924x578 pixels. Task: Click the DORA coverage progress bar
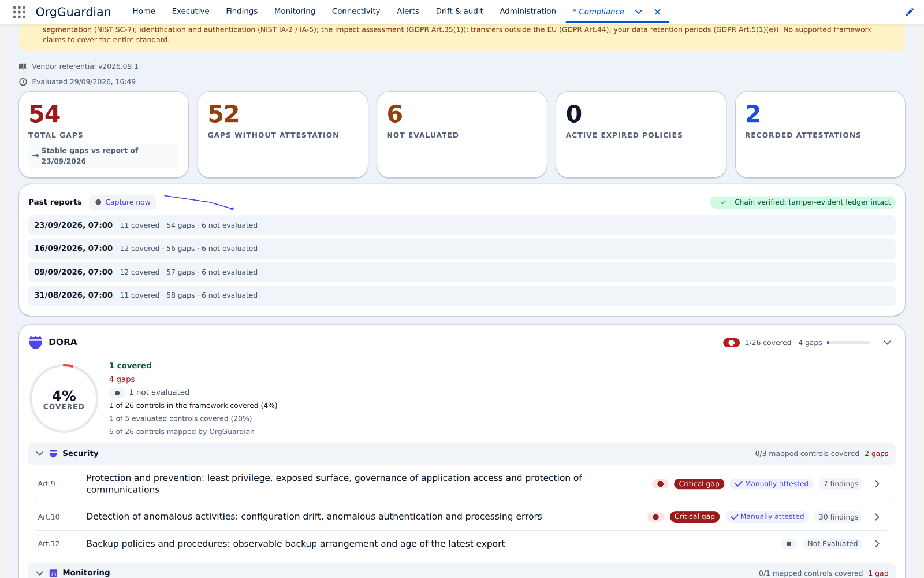pos(848,343)
